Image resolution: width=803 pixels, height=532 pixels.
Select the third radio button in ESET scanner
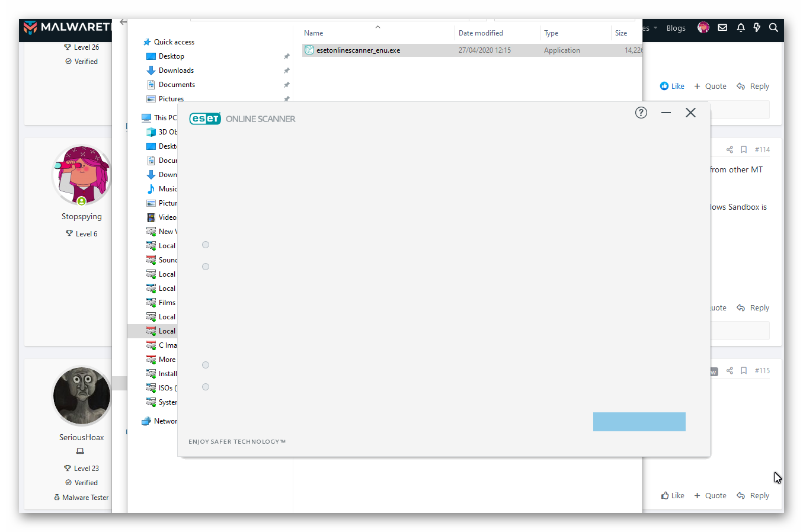click(206, 365)
